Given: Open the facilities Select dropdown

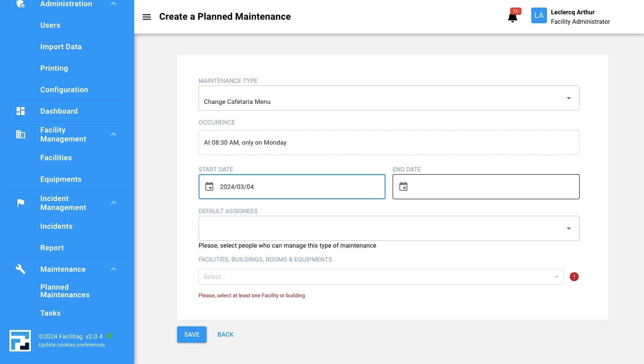Looking at the screenshot, I should click(x=380, y=277).
